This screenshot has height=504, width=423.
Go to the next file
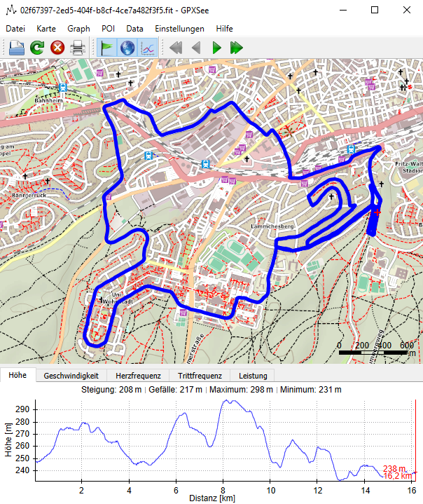click(216, 48)
